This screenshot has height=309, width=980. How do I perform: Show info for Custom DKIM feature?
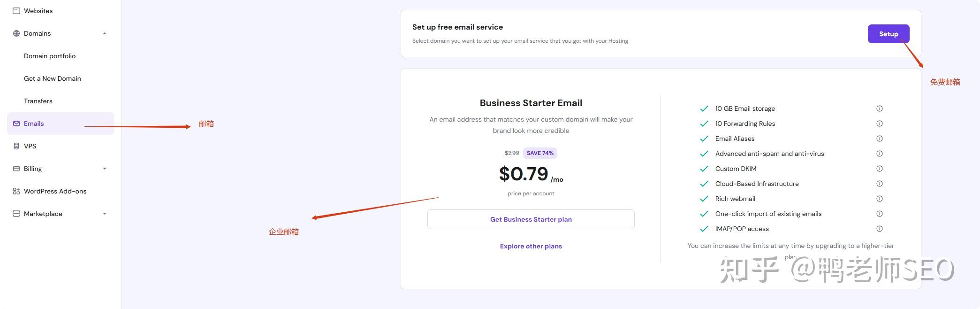(x=880, y=169)
